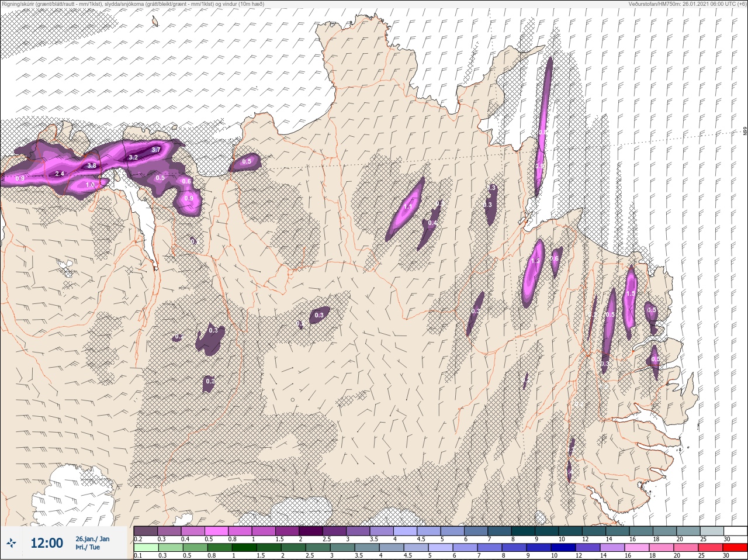Viewport: 748px width, 560px height.
Task: Select upper scale dark purple swatch starting at 2
Action: point(311,531)
